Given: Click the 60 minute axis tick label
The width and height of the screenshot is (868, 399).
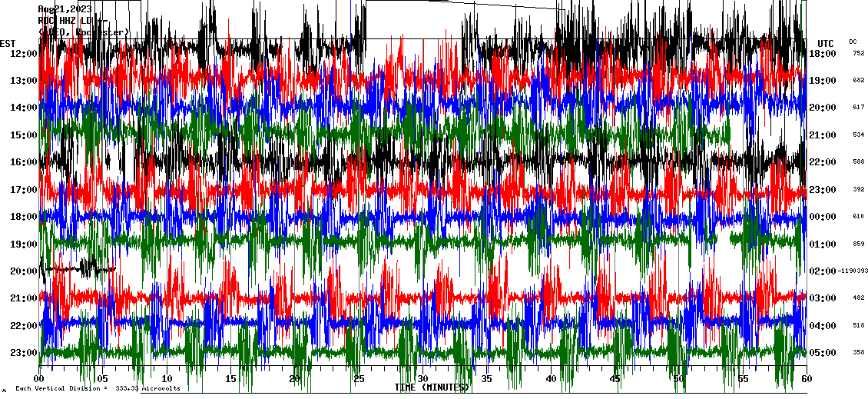Looking at the screenshot, I should coord(807,379).
